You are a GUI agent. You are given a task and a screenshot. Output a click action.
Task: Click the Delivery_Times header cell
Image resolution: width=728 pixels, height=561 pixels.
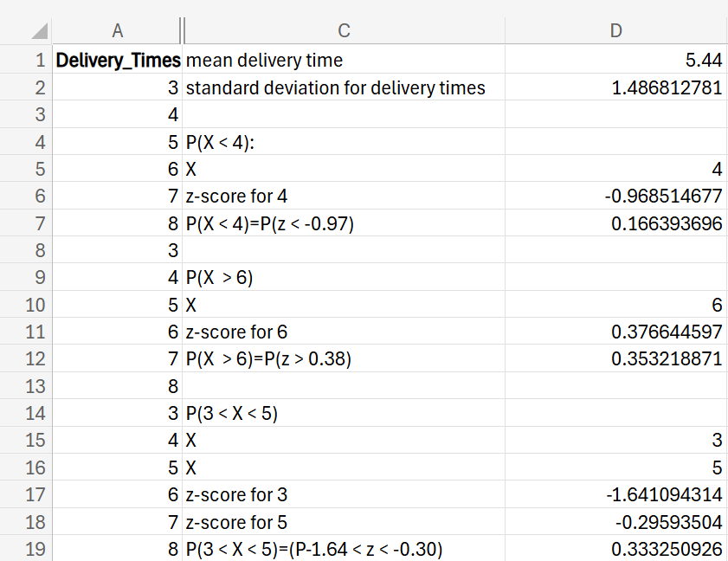tap(118, 61)
